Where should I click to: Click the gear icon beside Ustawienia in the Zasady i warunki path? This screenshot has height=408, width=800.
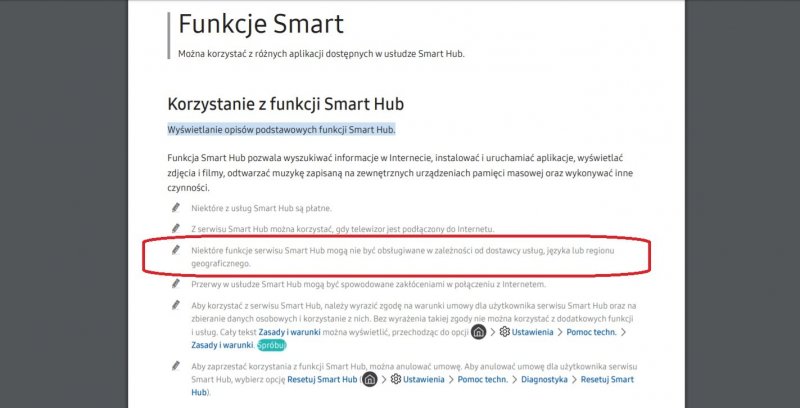503,331
